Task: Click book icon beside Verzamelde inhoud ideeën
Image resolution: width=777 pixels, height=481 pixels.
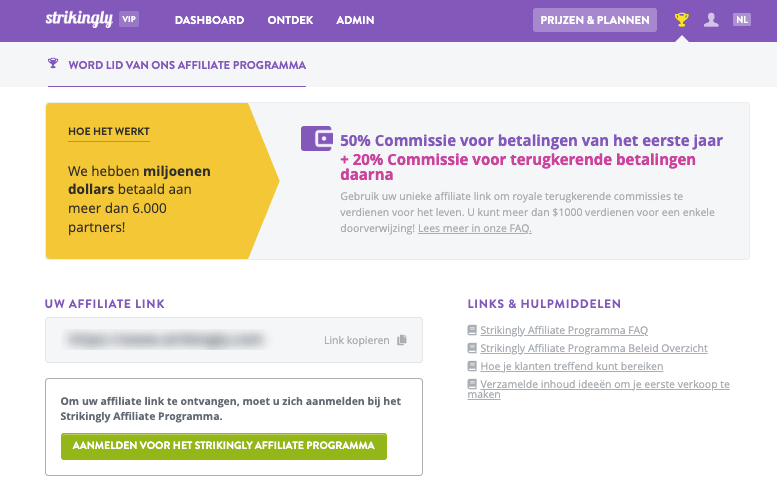Action: 472,384
